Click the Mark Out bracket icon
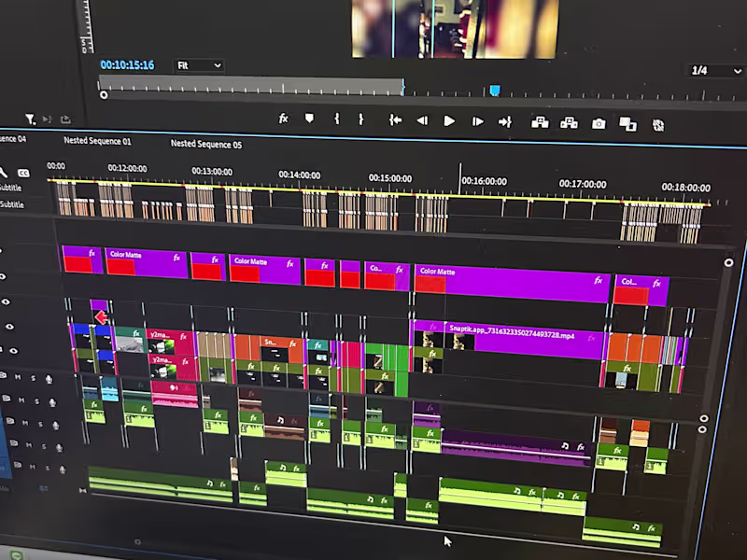This screenshot has width=747, height=560. pyautogui.click(x=361, y=119)
